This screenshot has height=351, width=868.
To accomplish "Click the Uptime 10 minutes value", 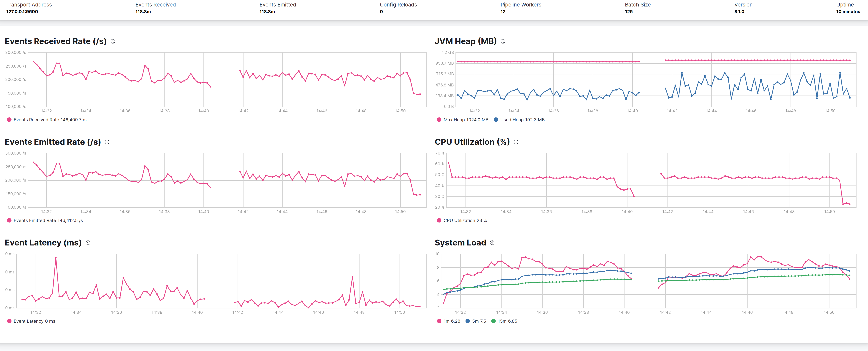I will (848, 12).
